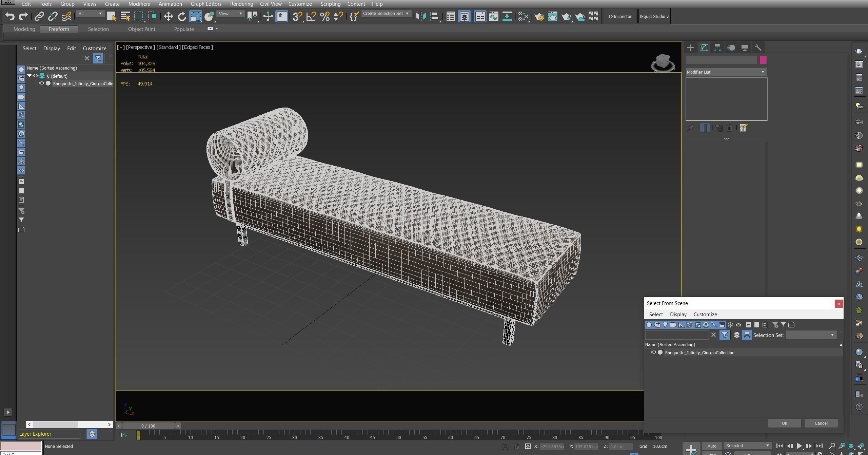Screen dimensions: 868x455
Task: Open the All selection filter dropdown
Action: (x=90, y=14)
